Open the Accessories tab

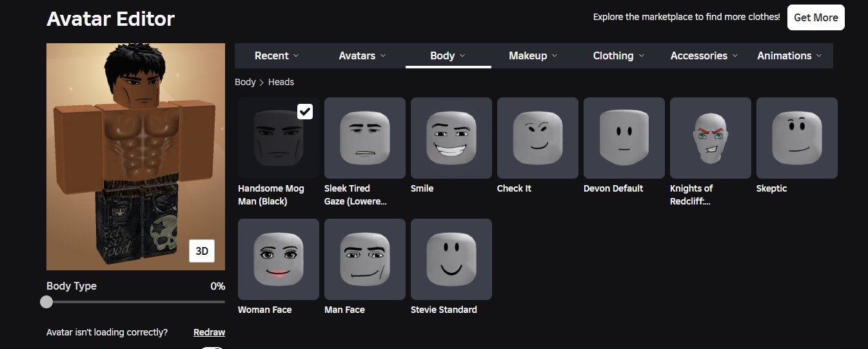point(704,55)
